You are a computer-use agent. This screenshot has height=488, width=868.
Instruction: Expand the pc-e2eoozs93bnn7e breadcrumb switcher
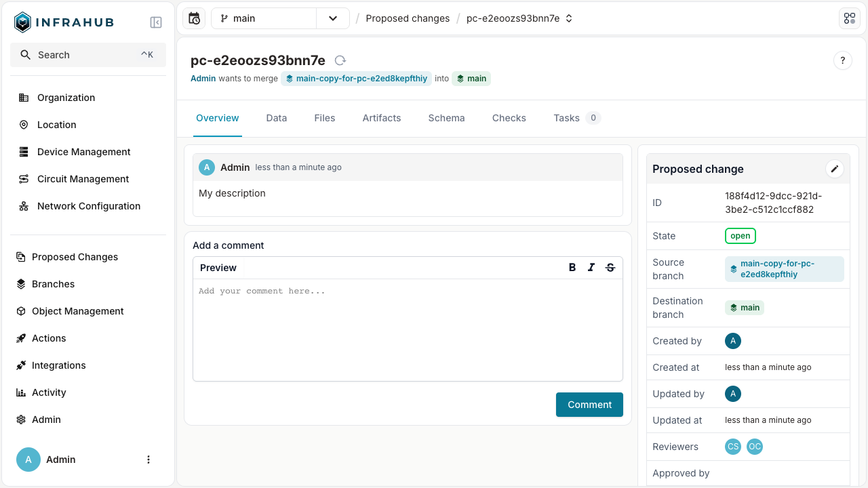pos(569,18)
